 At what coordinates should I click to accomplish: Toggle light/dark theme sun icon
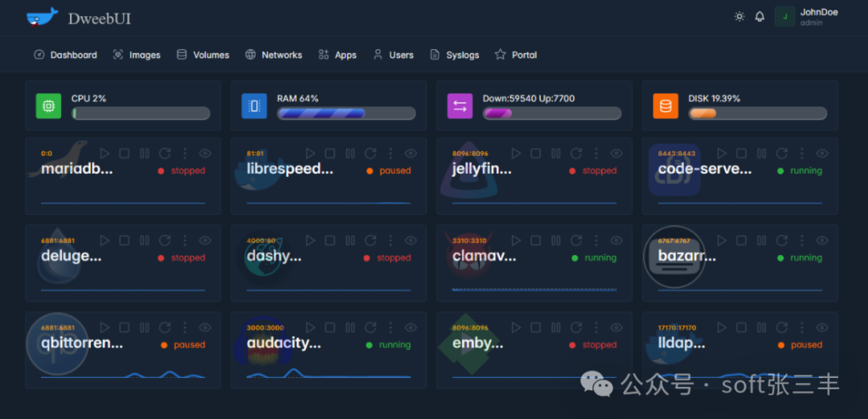(x=739, y=17)
